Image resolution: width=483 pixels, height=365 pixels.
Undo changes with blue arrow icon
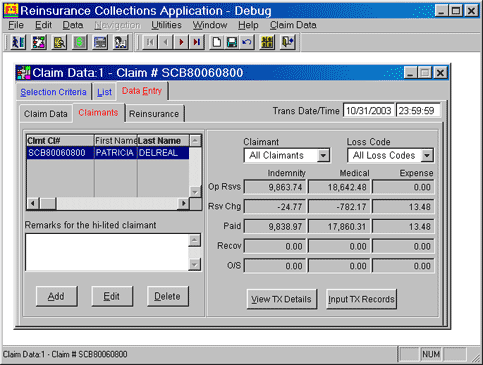(x=247, y=42)
